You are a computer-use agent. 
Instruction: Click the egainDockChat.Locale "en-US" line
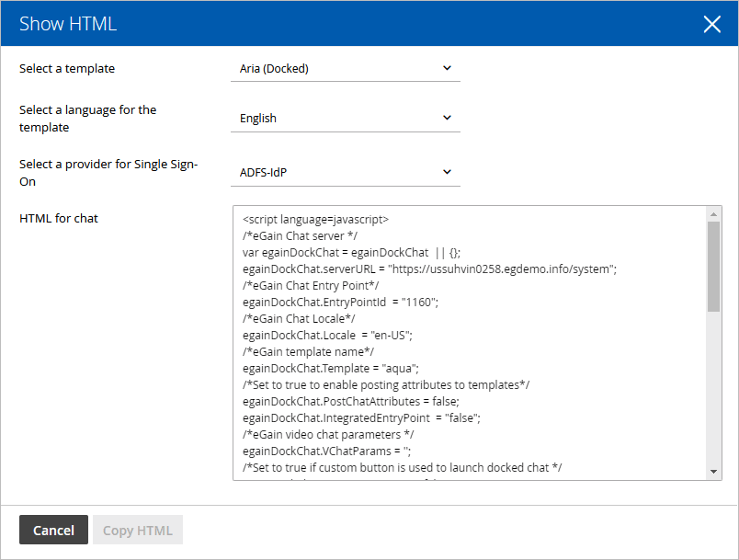[x=327, y=335]
